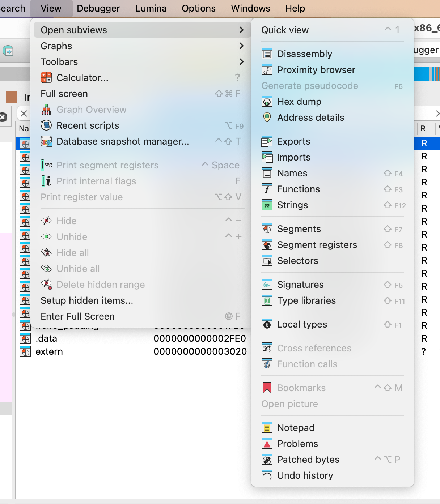Open the Lumina menu
440x504 pixels.
point(151,8)
